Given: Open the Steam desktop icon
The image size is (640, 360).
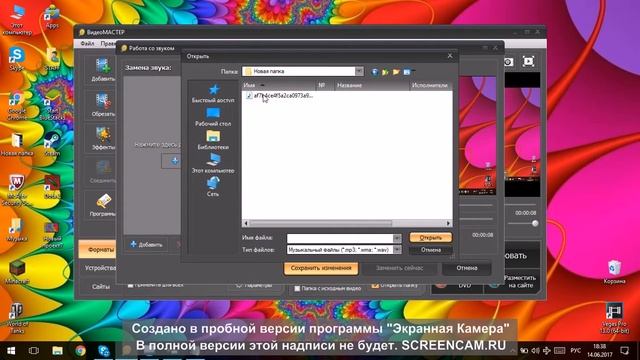Looking at the screenshot, I should 52,144.
